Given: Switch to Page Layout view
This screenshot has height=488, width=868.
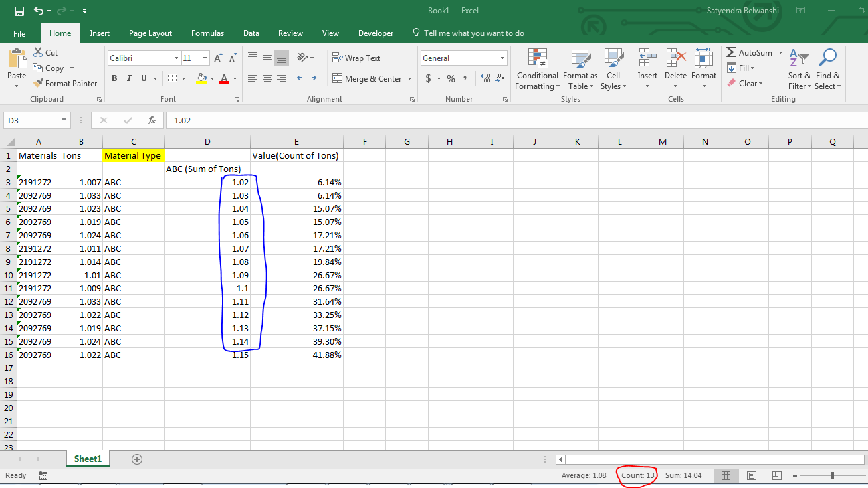Looking at the screenshot, I should click(x=752, y=475).
